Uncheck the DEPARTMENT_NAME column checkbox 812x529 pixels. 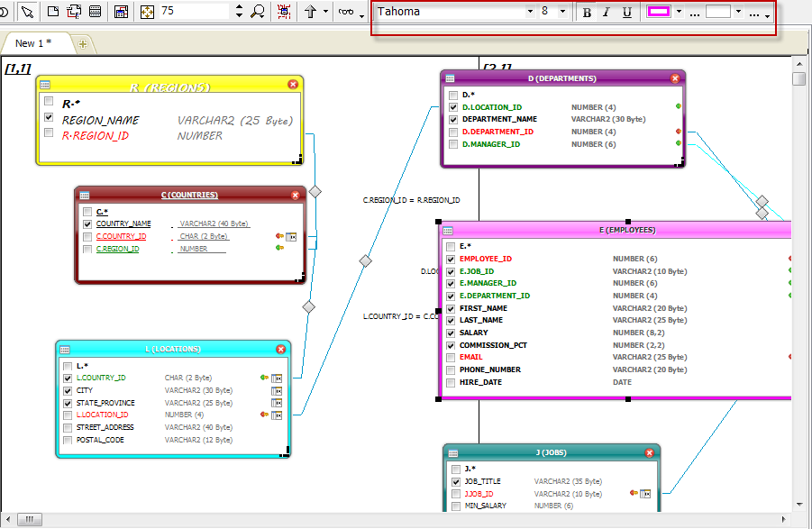452,119
